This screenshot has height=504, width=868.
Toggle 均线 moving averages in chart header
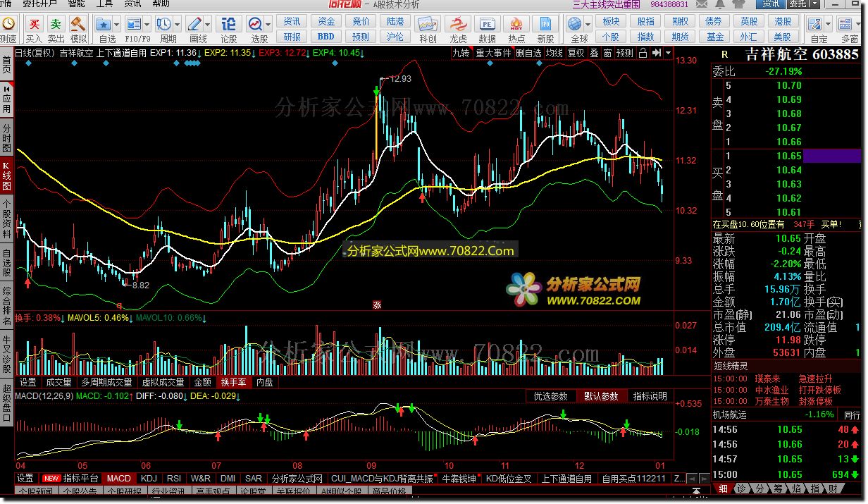[554, 53]
